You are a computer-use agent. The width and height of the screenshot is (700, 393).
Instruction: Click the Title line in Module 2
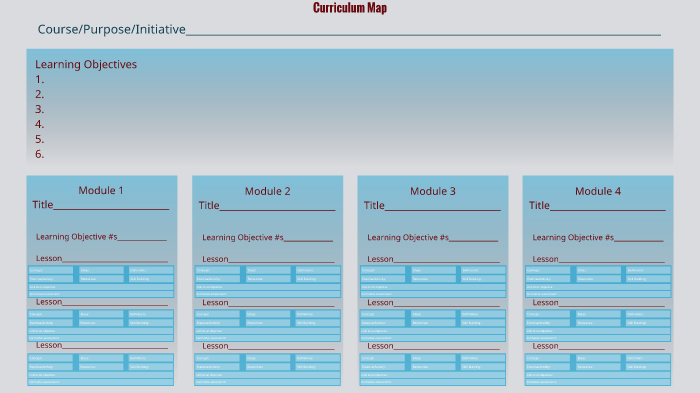pyautogui.click(x=267, y=205)
